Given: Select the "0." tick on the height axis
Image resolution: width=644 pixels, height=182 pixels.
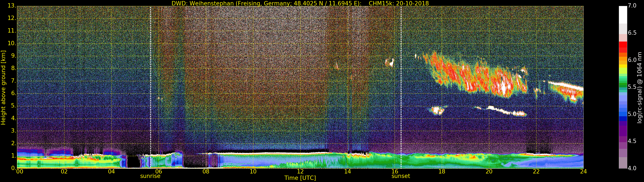Looking at the screenshot, I should [14, 168].
